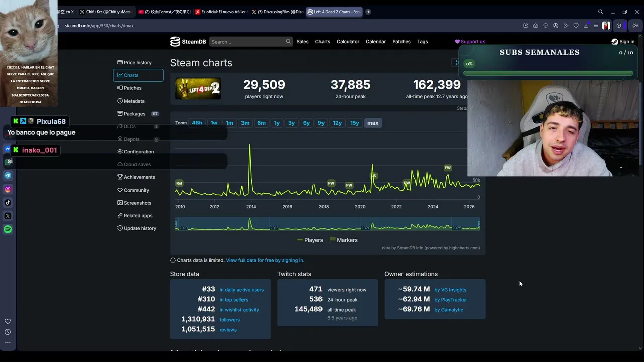Switch to the Chifu Krz X tab
The image size is (644, 362).
[106, 12]
